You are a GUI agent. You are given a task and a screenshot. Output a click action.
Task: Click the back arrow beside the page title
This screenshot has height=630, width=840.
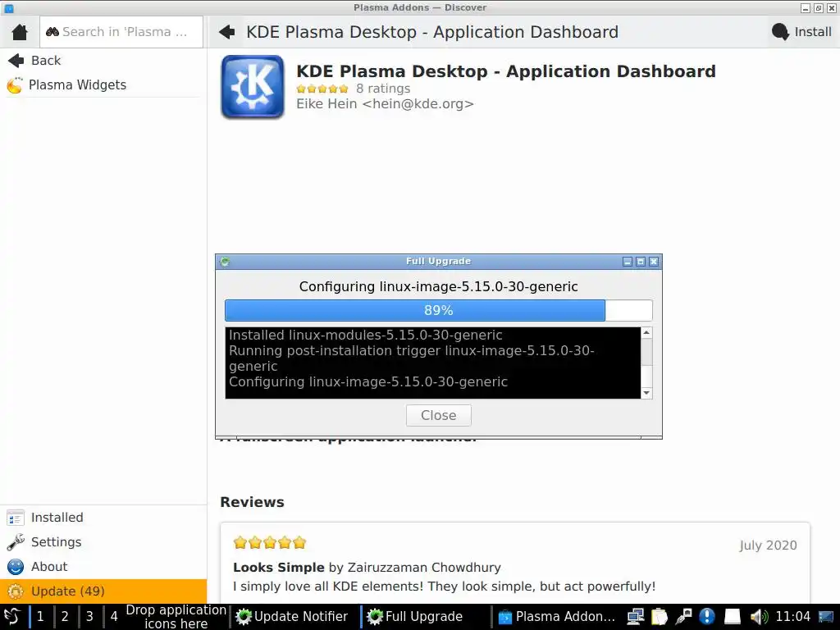pyautogui.click(x=227, y=32)
